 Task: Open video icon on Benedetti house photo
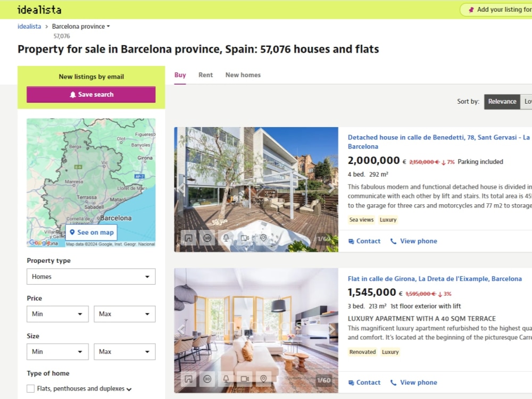coord(245,238)
